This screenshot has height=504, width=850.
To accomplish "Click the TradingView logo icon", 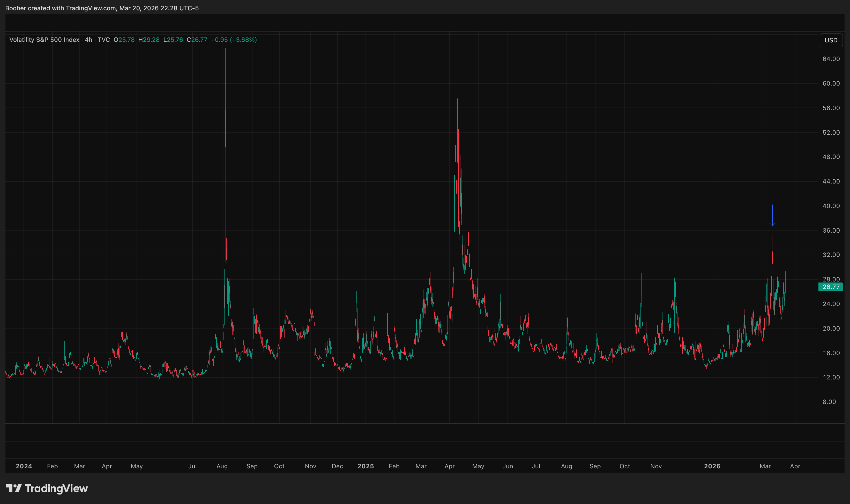I will tap(14, 488).
